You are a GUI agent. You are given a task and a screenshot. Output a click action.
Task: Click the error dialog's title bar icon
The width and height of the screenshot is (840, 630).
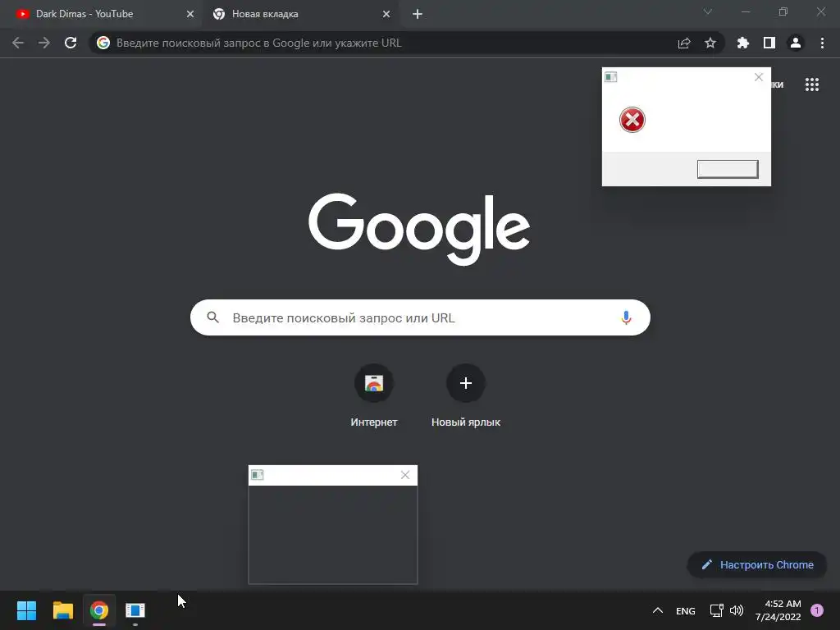610,77
